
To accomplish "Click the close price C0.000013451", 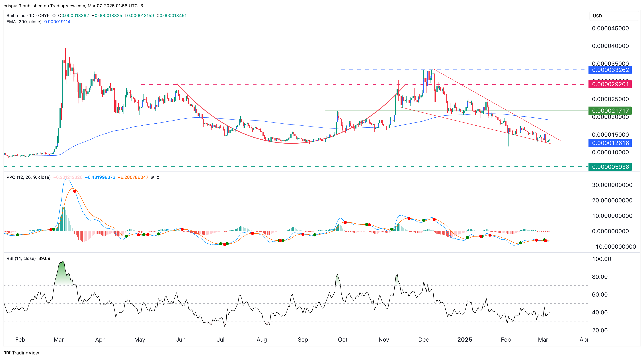I will click(171, 15).
